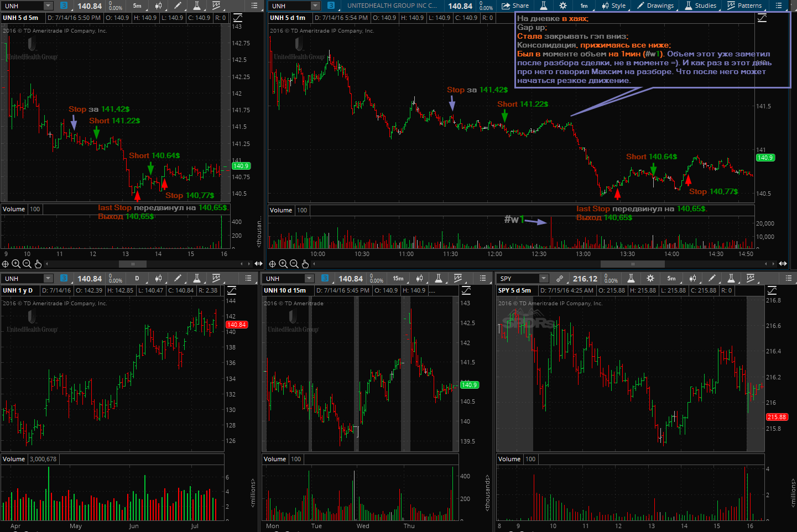Toggle blue link group 3 in UNH 15m panel
This screenshot has height=532, width=797.
(x=325, y=278)
